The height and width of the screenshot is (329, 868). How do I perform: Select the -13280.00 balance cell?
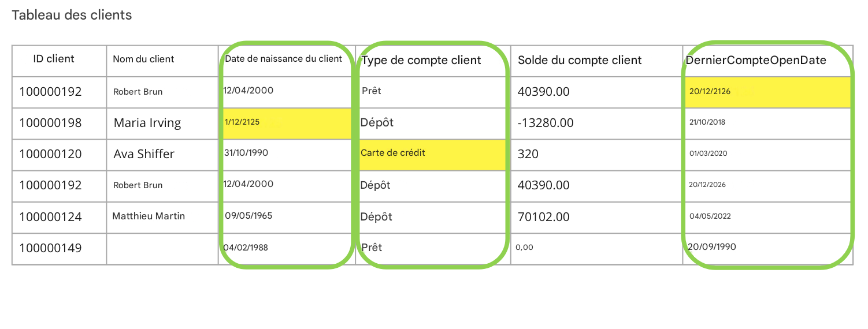[546, 123]
